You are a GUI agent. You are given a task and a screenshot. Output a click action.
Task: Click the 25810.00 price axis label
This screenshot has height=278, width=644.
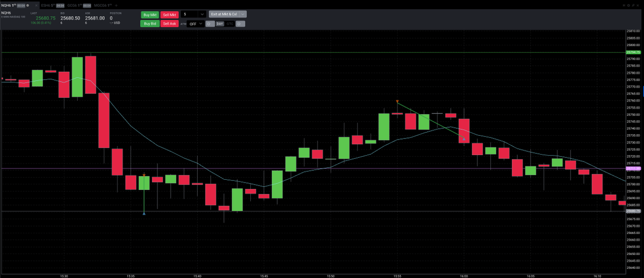(633, 31)
